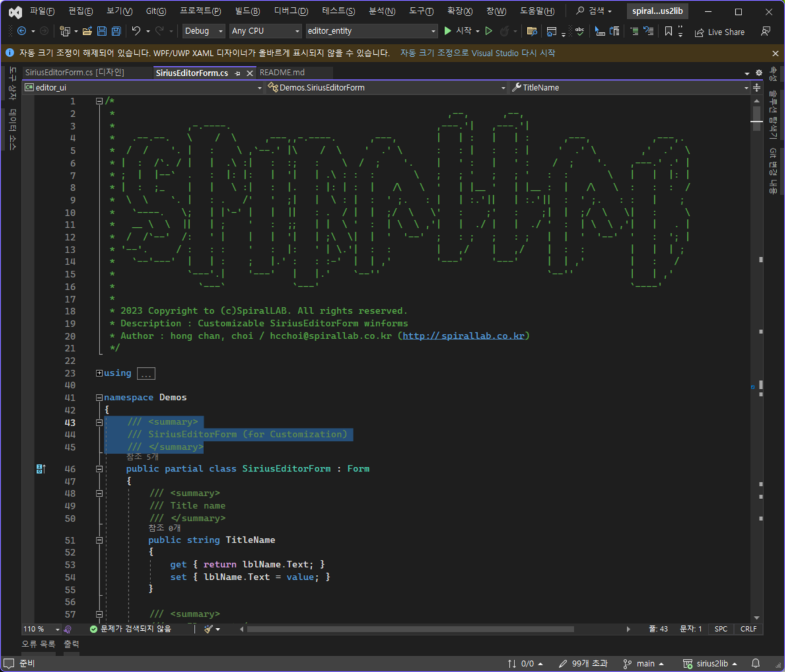
Task: Click the bookmark icon in the toolbar
Action: [x=668, y=31]
